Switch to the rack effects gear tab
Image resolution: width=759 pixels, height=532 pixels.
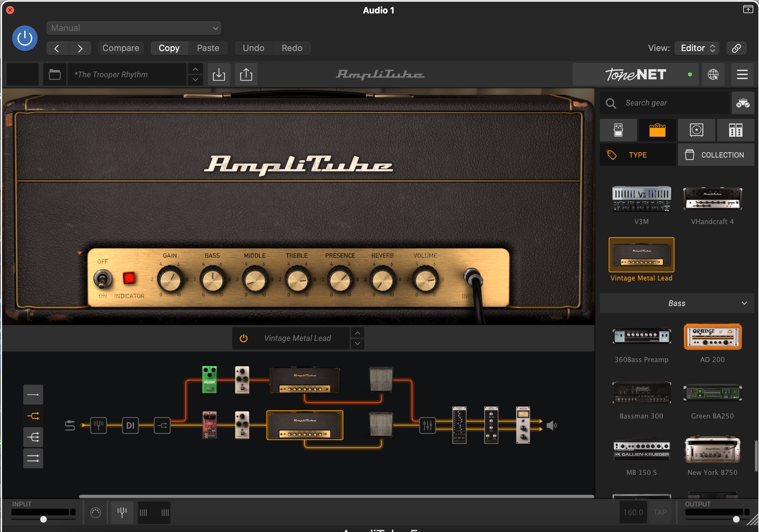point(735,130)
